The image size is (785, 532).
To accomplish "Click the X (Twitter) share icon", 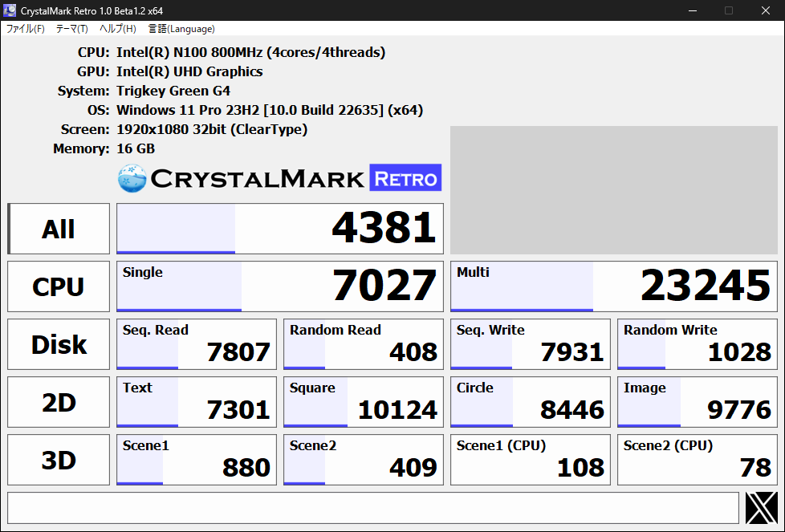I will click(762, 507).
